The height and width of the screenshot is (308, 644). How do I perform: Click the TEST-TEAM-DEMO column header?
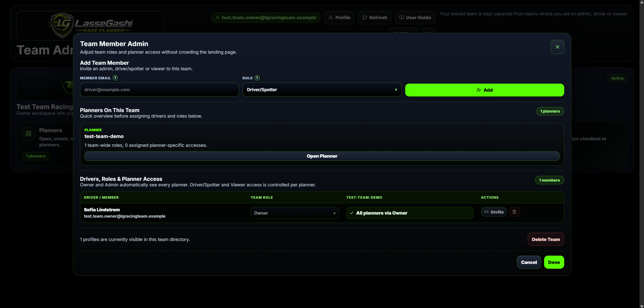364,198
